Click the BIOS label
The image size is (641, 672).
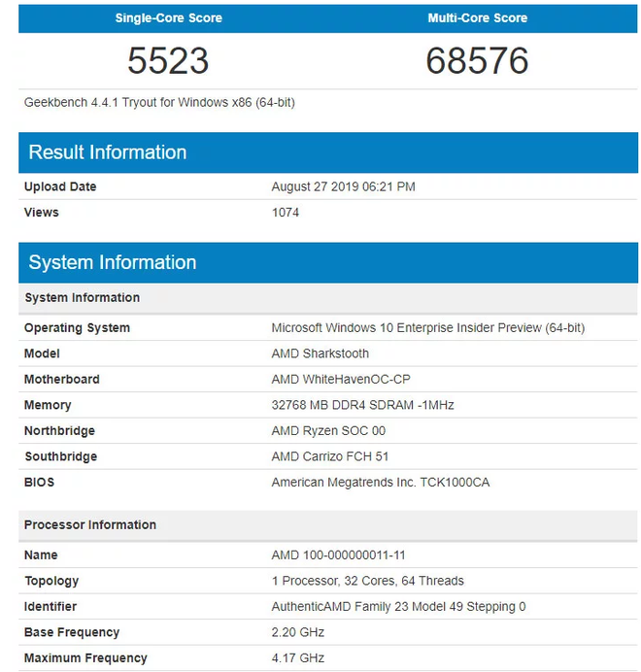[x=39, y=482]
